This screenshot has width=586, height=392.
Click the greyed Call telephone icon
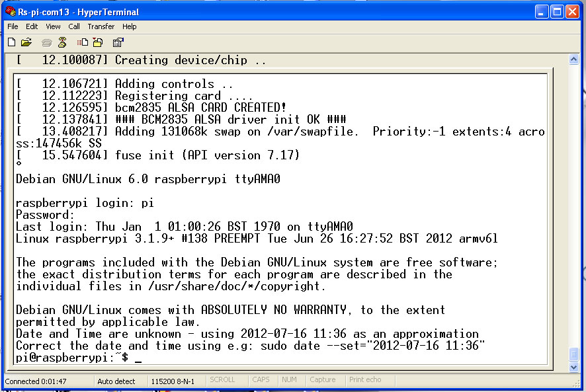pyautogui.click(x=46, y=42)
